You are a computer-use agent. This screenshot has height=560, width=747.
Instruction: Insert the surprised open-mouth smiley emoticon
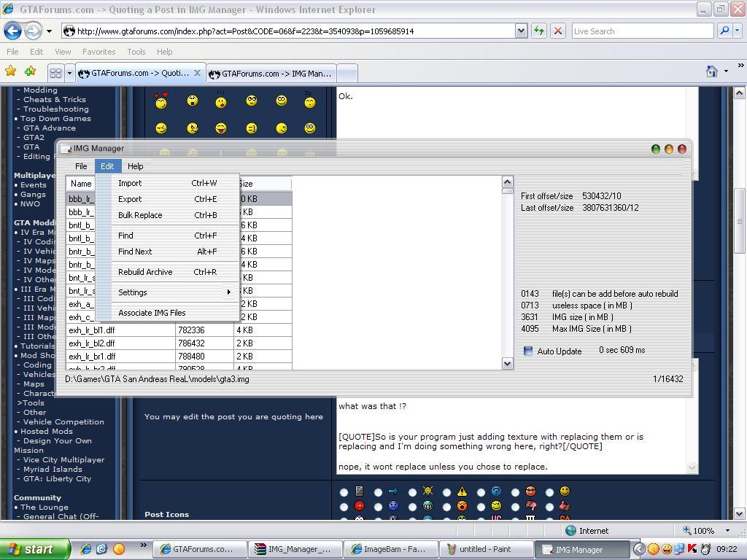point(193,101)
